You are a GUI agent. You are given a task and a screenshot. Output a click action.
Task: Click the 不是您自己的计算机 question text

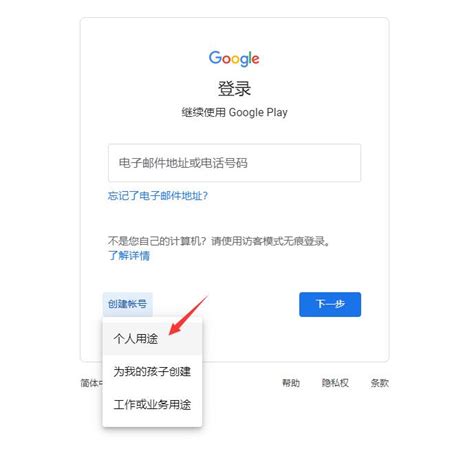pos(157,241)
